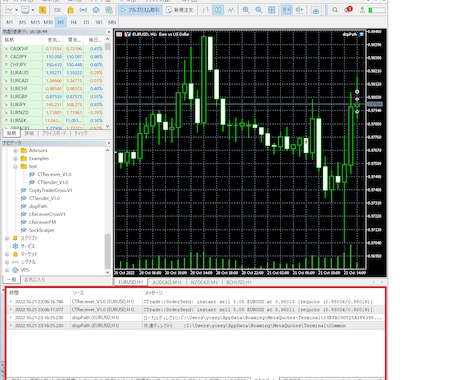The width and height of the screenshot is (460, 380).
Task: Click the dispPath expert icon on chart
Action: click(361, 34)
